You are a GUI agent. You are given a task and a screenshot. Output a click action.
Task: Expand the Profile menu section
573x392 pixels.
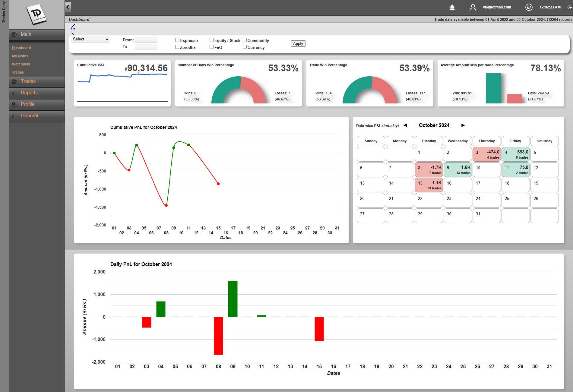click(x=37, y=104)
